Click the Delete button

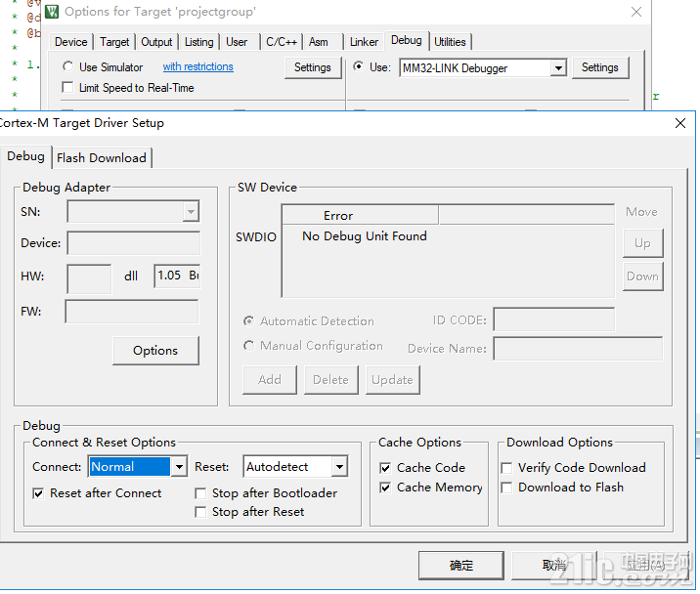330,380
